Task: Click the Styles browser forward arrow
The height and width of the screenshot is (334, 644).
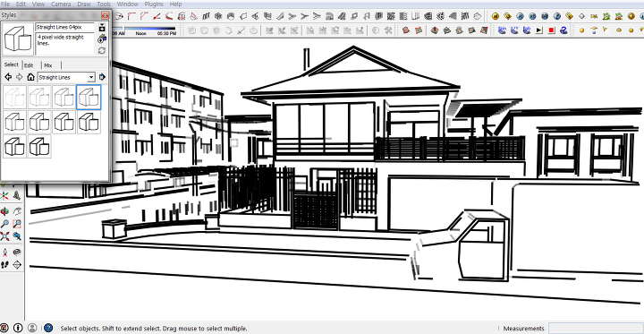Action: pyautogui.click(x=19, y=77)
